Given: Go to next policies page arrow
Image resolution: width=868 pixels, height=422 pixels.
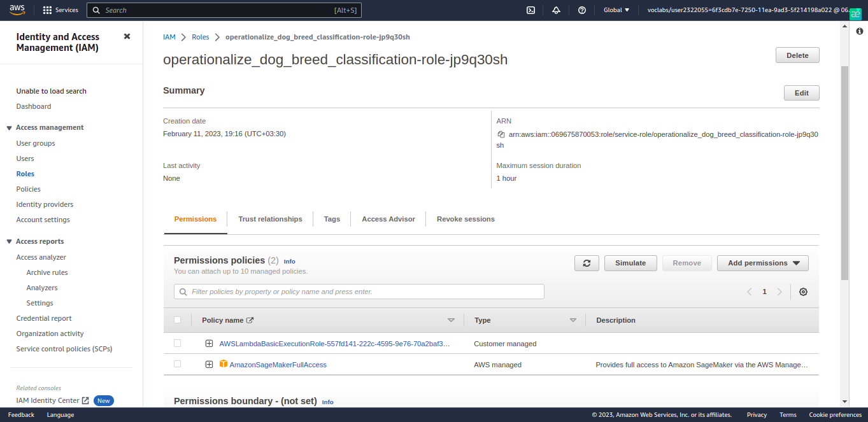Looking at the screenshot, I should click(779, 292).
